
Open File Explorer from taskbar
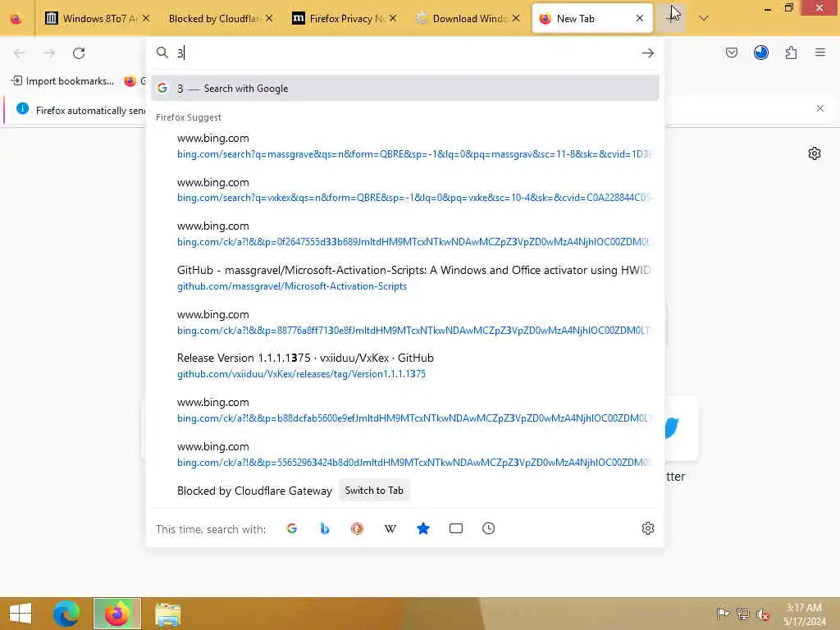click(x=167, y=614)
